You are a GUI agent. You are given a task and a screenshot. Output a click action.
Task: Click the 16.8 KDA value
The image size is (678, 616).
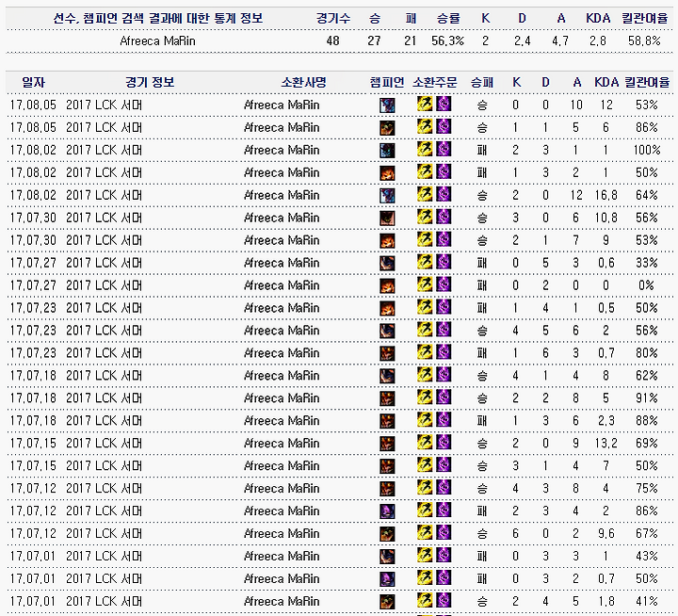coord(605,196)
